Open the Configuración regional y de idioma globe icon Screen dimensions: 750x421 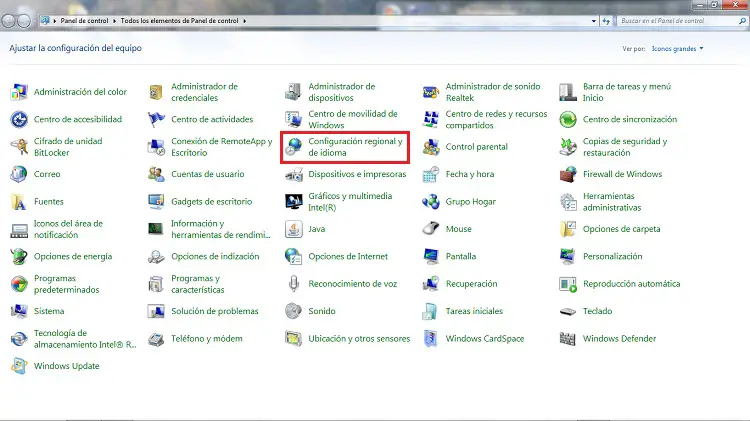[293, 147]
